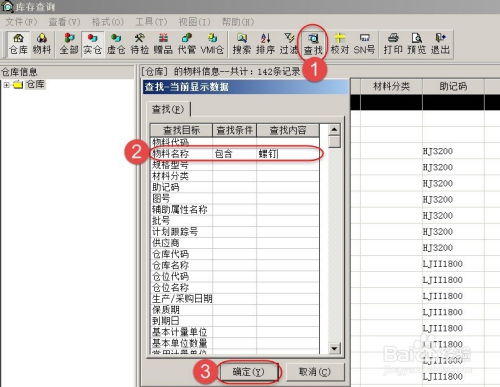Click the 过滤 filter icon
The width and height of the screenshot is (500, 387).
click(x=289, y=44)
